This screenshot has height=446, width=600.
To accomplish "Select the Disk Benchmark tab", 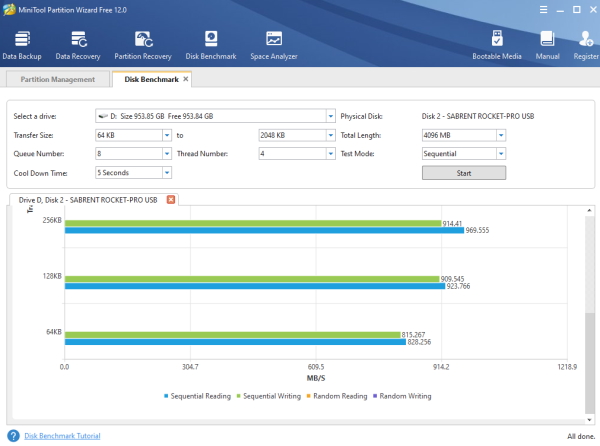I will point(152,79).
